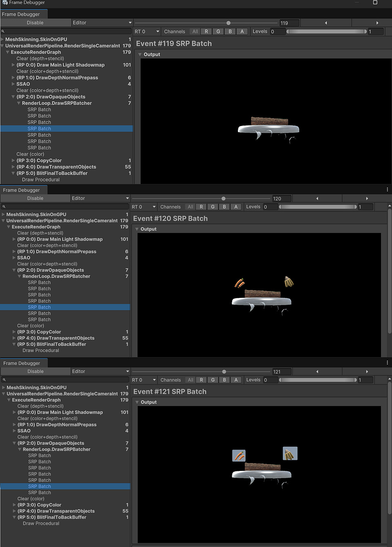Click event number field showing 120
This screenshot has width=392, height=547.
pos(282,198)
